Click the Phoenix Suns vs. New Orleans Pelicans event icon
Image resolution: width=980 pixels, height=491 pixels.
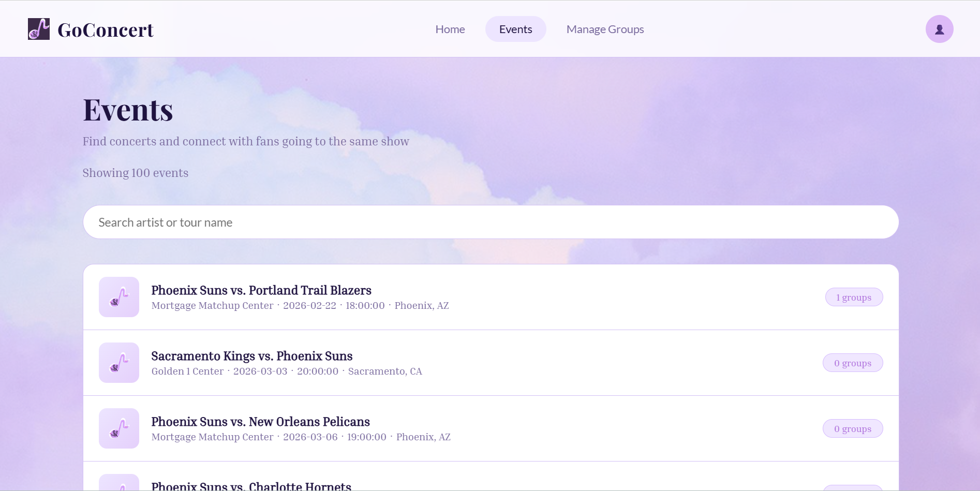pos(119,428)
